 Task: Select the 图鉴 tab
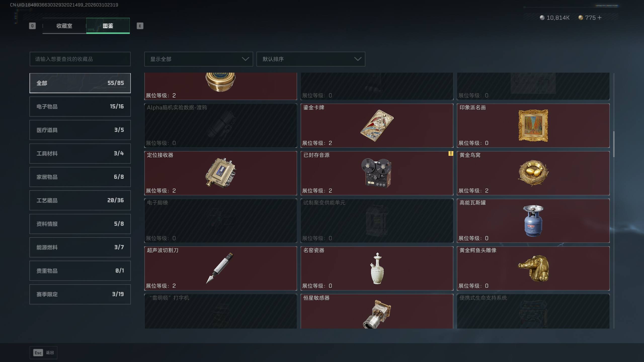(x=108, y=26)
